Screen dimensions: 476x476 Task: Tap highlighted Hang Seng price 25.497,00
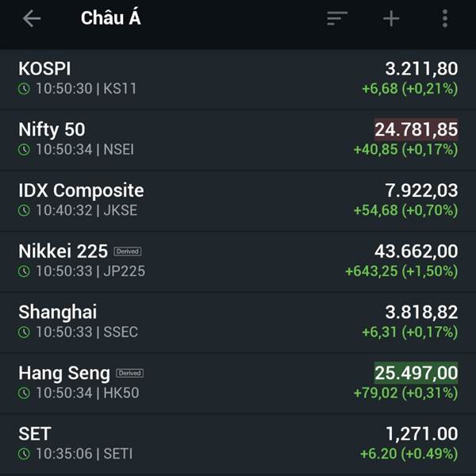pyautogui.click(x=416, y=373)
